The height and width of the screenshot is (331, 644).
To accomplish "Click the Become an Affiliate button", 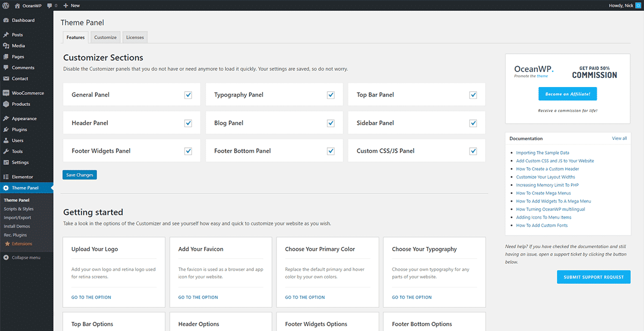I will point(568,94).
